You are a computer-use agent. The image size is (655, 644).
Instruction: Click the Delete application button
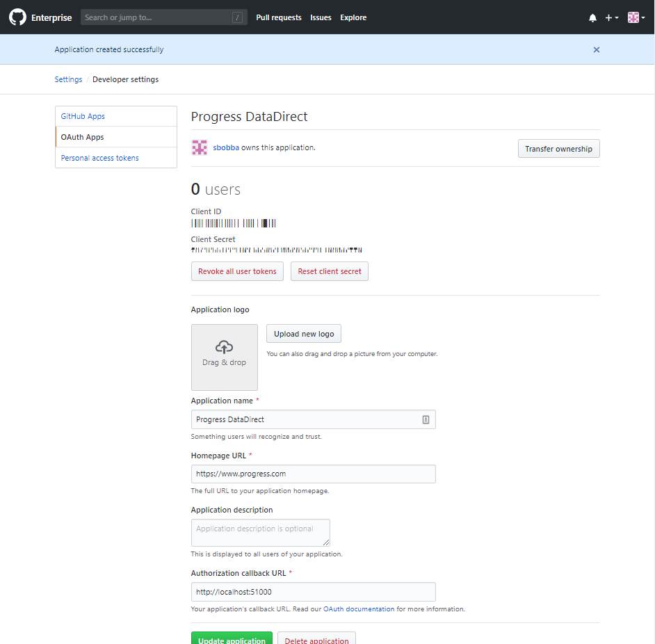coord(316,638)
